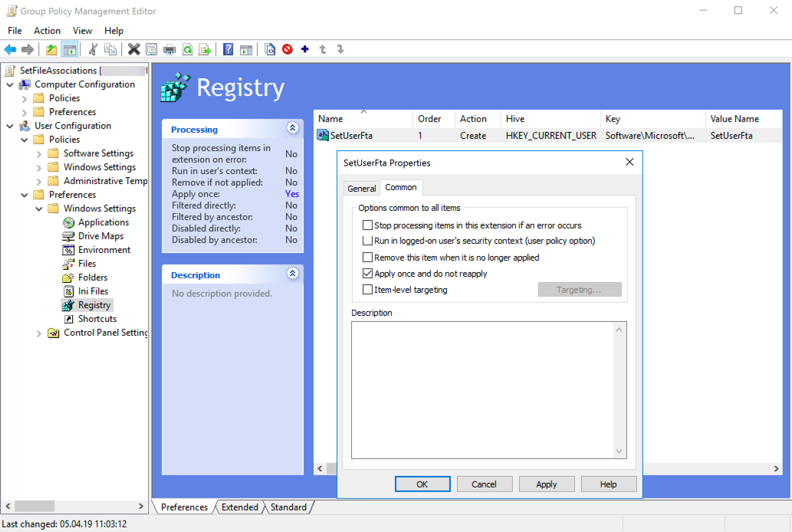Image resolution: width=792 pixels, height=532 pixels.
Task: Open the Action menu
Action: point(47,31)
